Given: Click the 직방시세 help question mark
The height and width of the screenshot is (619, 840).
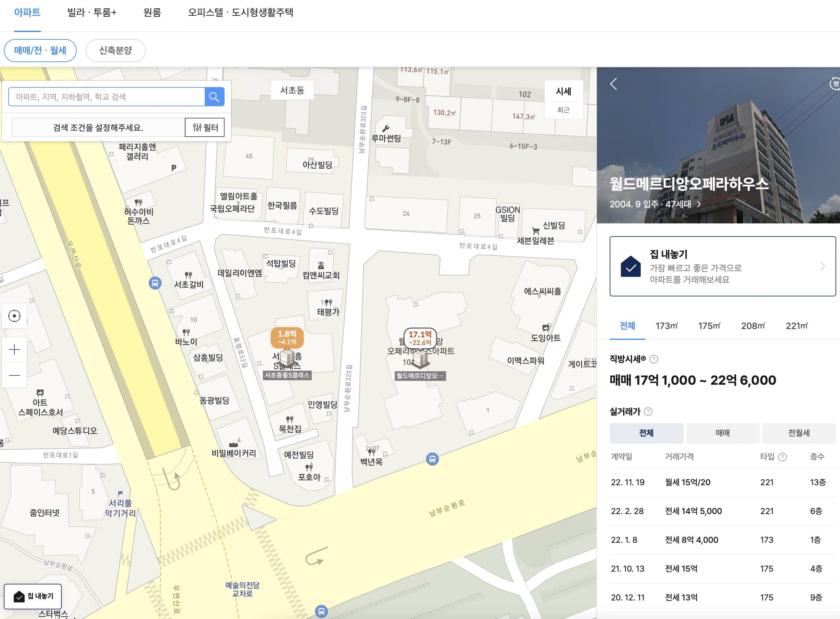Looking at the screenshot, I should (654, 359).
